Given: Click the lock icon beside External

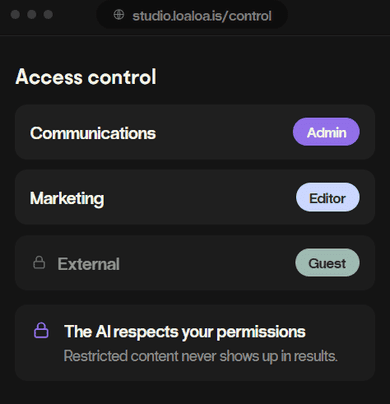Looking at the screenshot, I should pyautogui.click(x=39, y=262).
